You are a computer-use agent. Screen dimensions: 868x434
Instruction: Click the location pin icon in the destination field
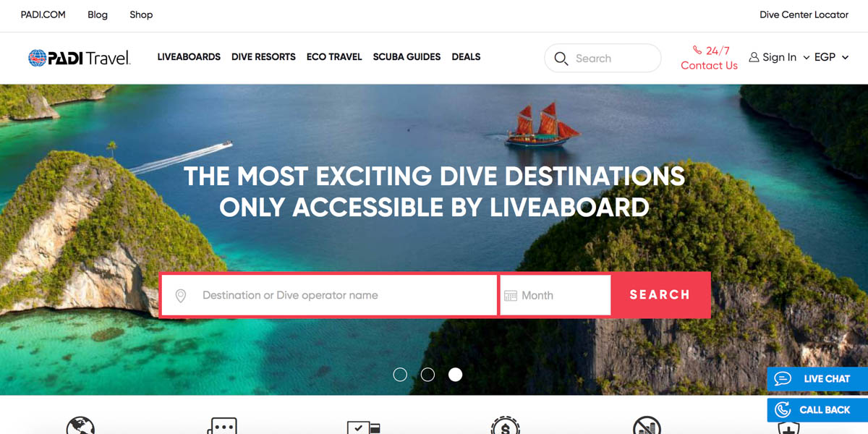click(181, 296)
